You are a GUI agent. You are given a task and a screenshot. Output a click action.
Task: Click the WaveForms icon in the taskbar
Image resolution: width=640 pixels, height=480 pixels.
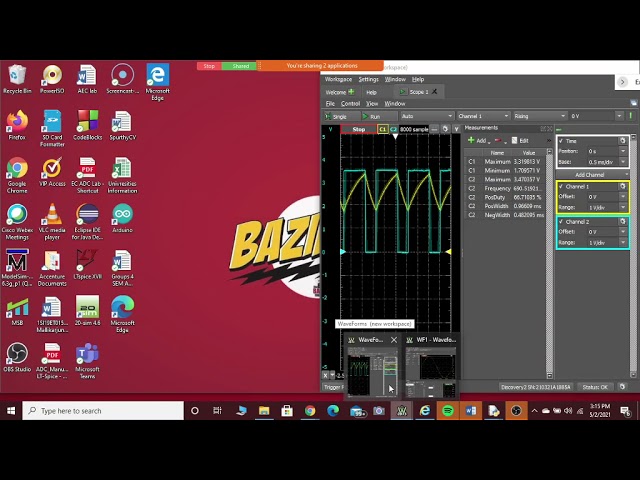(402, 411)
